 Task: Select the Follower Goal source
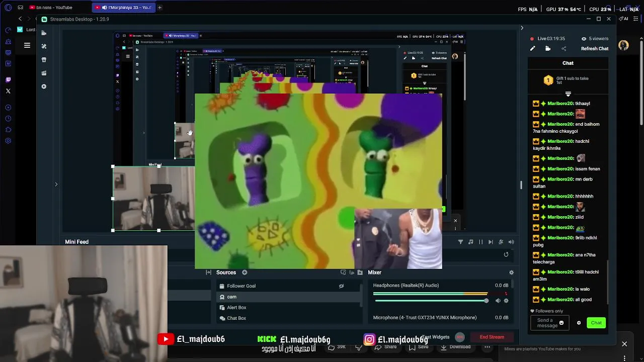[289, 286]
